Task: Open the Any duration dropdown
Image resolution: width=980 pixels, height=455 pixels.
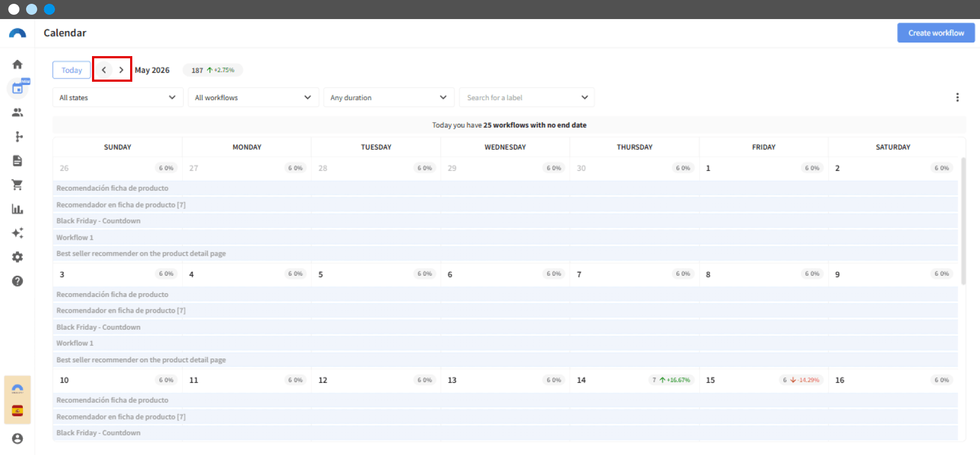Action: click(x=389, y=98)
